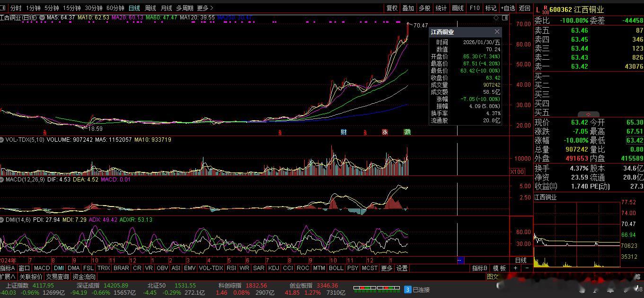Select the 1分钟 period
Screen dimensions: 644x298
(x=33, y=8)
